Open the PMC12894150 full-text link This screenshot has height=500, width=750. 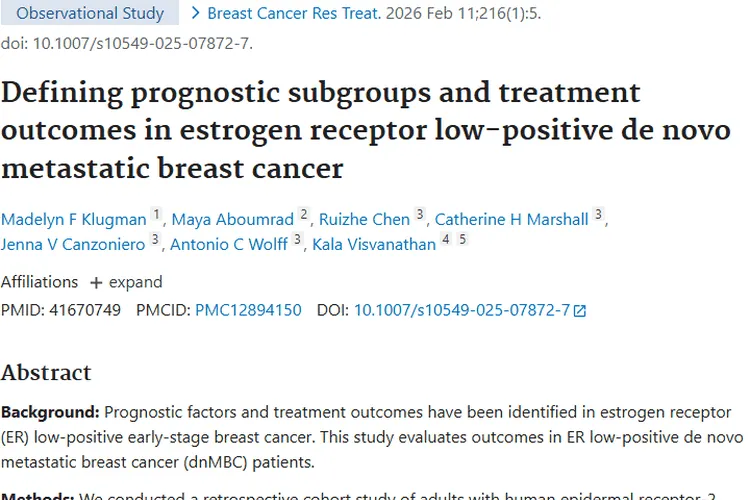point(248,310)
